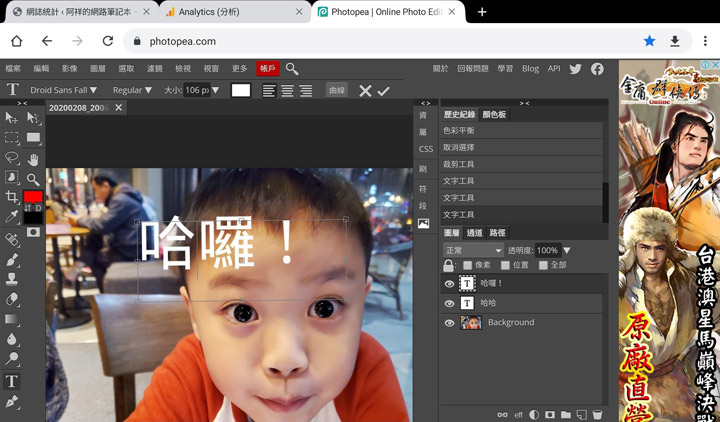The width and height of the screenshot is (720, 422).
Task: Open the image panel icon in the side strip
Action: [423, 224]
